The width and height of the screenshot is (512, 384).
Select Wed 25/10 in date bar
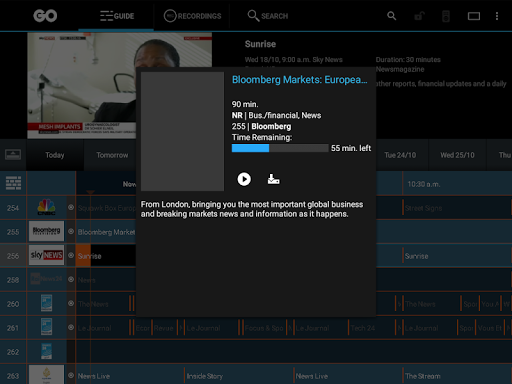pyautogui.click(x=457, y=155)
